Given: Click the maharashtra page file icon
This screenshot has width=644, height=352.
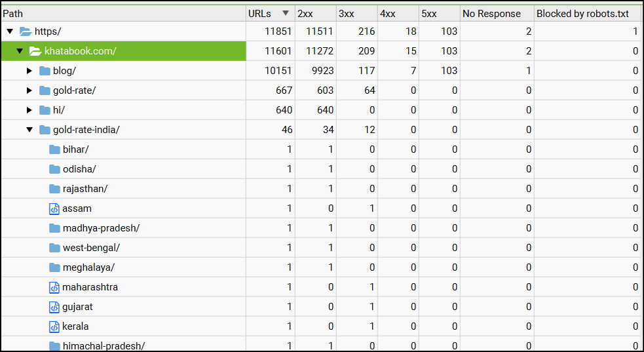Looking at the screenshot, I should coord(54,287).
